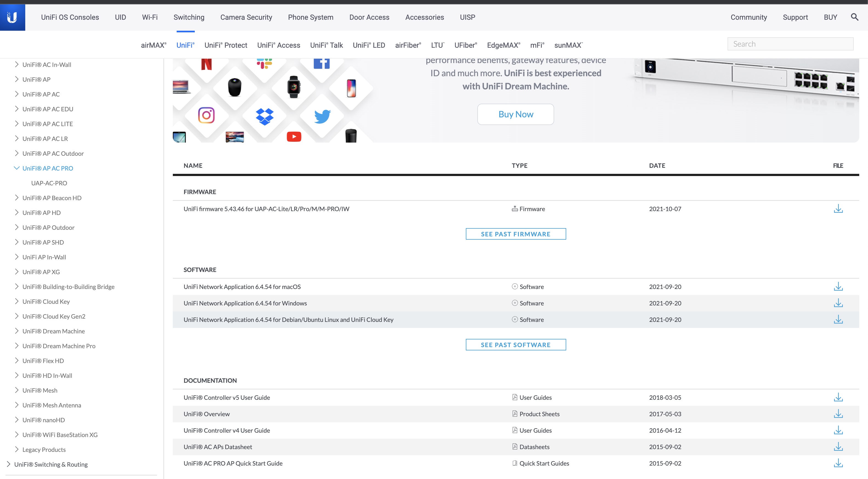Select UniFi Mesh Antenna in sidebar

[52, 405]
